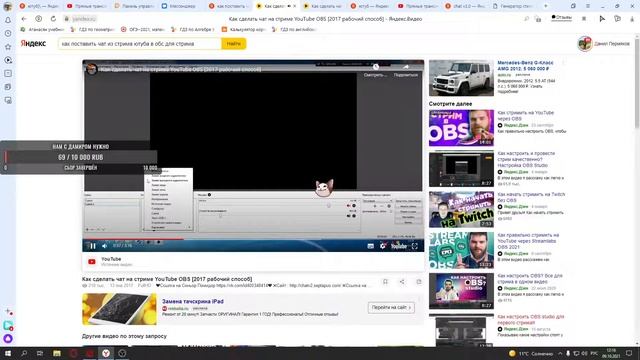Switch to the first Прямые трансляции tab
This screenshot has width=640, height=360.
point(87,6)
